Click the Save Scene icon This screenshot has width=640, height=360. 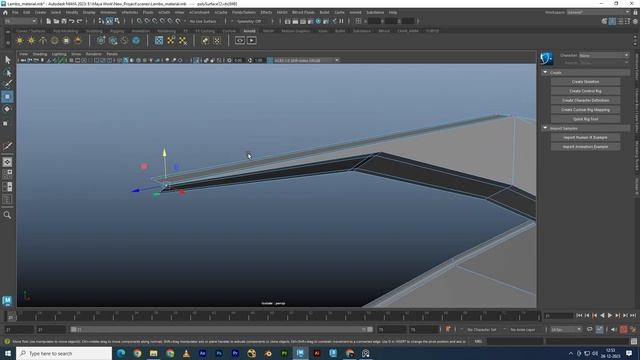(x=64, y=21)
